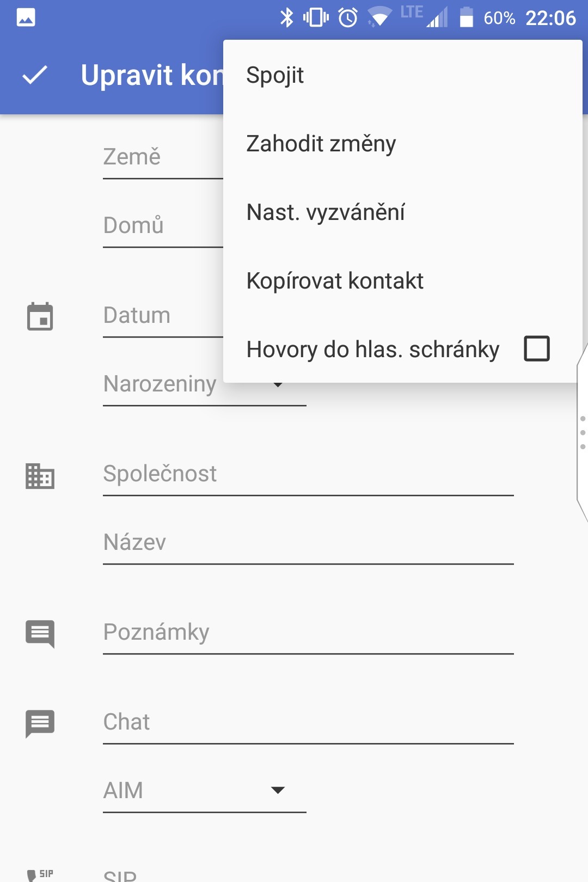
Task: Focus the Poznámky notes field
Action: pos(308,633)
